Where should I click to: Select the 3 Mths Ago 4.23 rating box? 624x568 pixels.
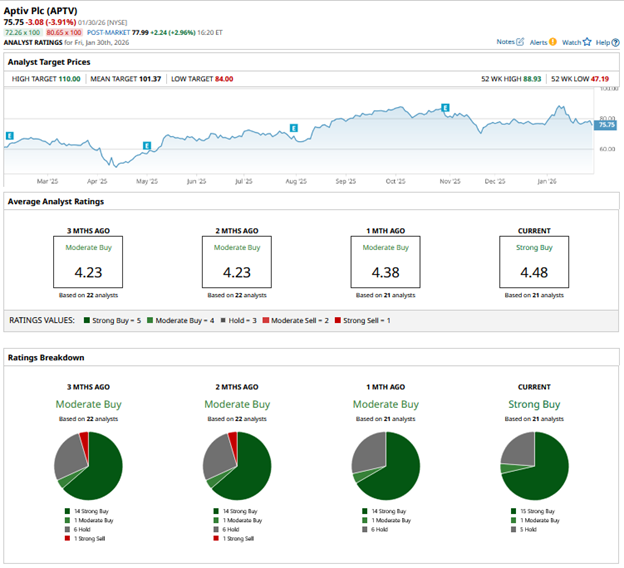87,262
